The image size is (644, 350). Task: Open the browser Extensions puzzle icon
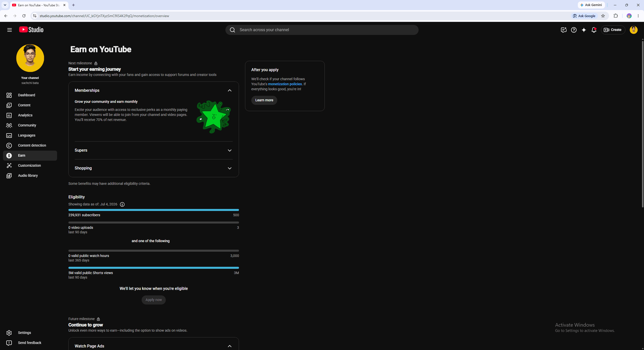[x=616, y=16]
